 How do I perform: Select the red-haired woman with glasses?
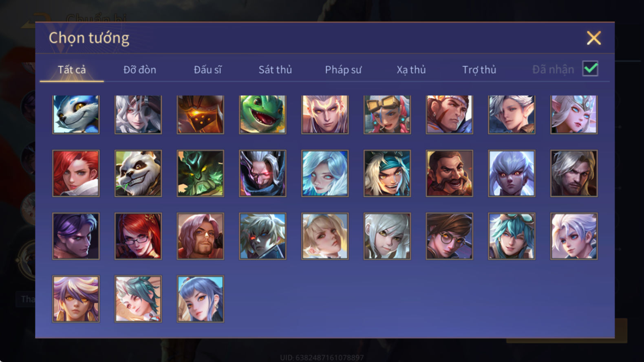(138, 236)
